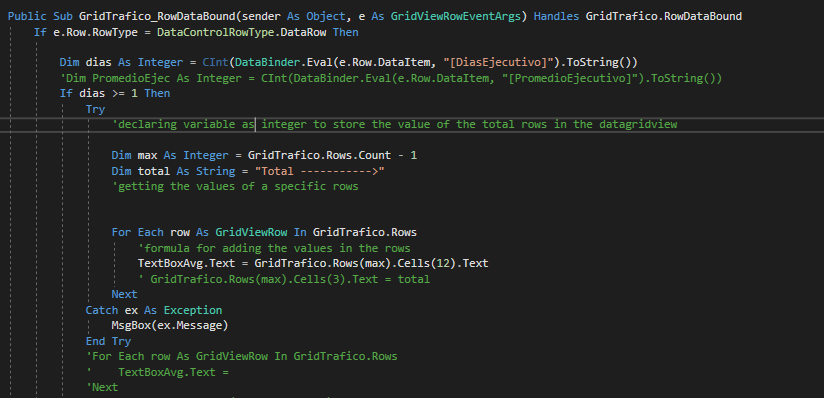Click Handles GridTrafico.RowDataBound clause
Viewport: 824px width, 398px height.
click(637, 16)
